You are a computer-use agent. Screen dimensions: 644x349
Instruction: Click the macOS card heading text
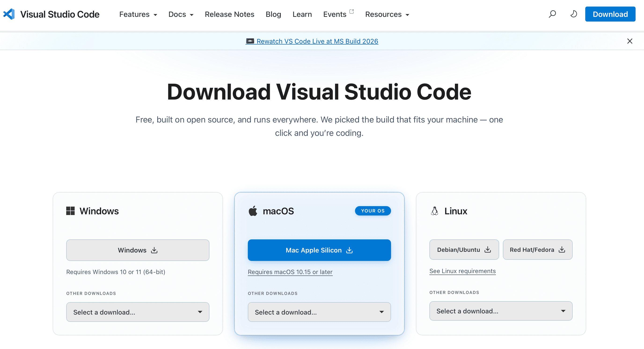278,211
